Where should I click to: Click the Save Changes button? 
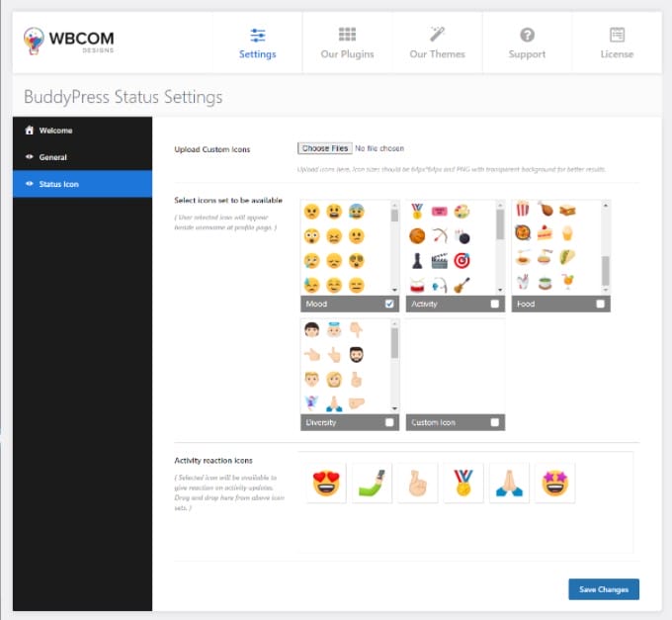pos(604,589)
